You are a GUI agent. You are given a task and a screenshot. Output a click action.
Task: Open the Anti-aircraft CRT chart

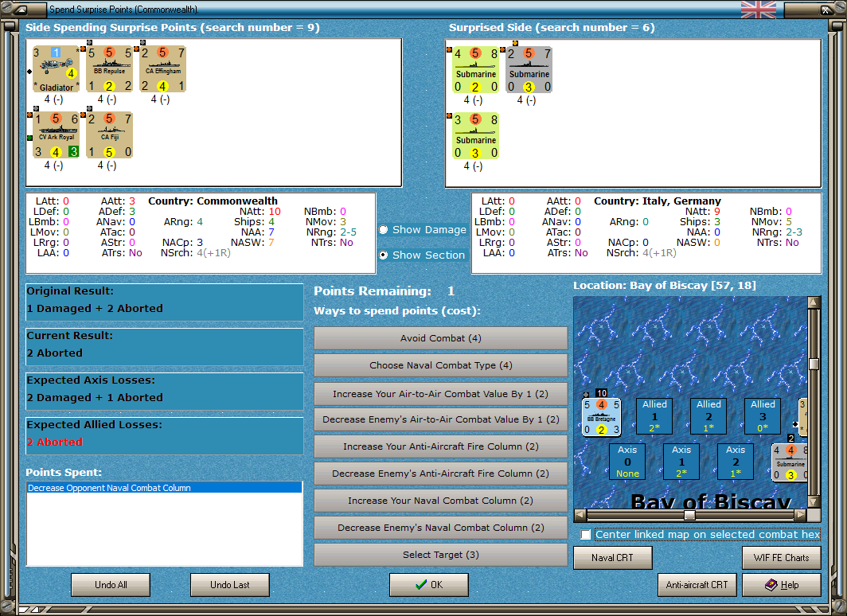(x=697, y=585)
